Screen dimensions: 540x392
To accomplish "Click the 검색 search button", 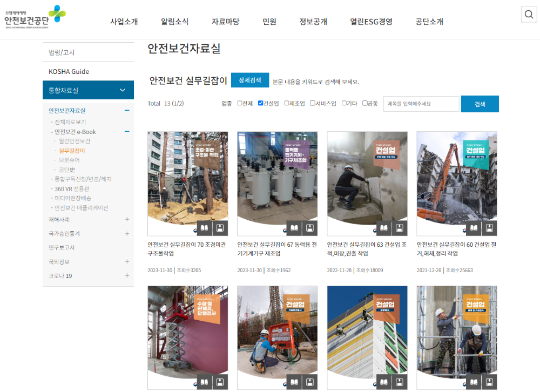I will (480, 104).
